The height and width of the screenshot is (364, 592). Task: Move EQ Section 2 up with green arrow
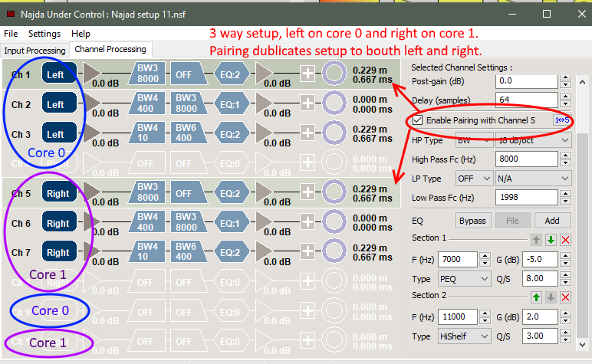[x=536, y=297]
